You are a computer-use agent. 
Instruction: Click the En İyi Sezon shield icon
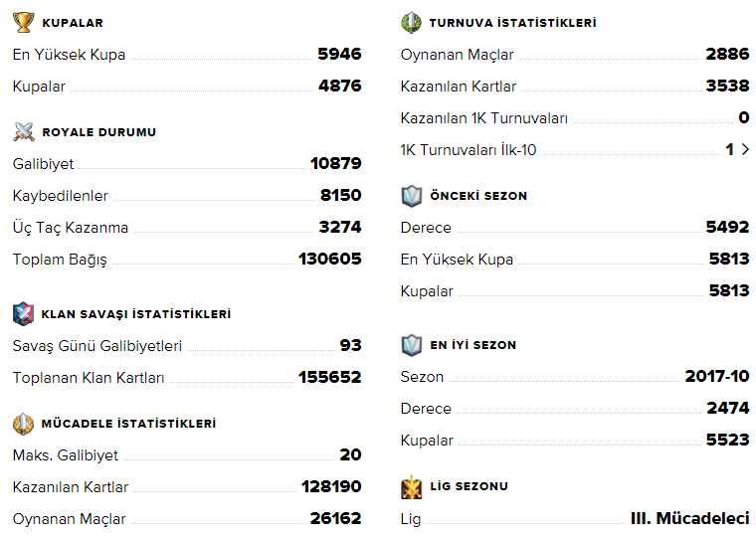pos(411,344)
